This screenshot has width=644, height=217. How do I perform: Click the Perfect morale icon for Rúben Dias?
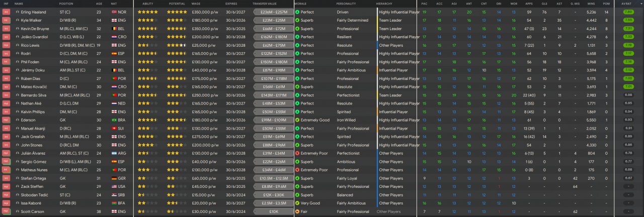click(x=297, y=78)
